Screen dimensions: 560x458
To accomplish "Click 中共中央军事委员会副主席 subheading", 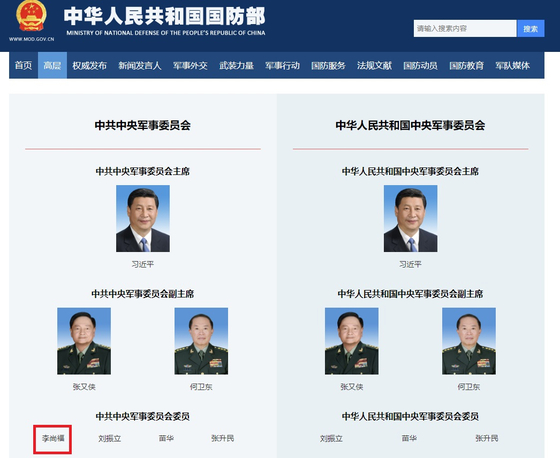I will [143, 294].
